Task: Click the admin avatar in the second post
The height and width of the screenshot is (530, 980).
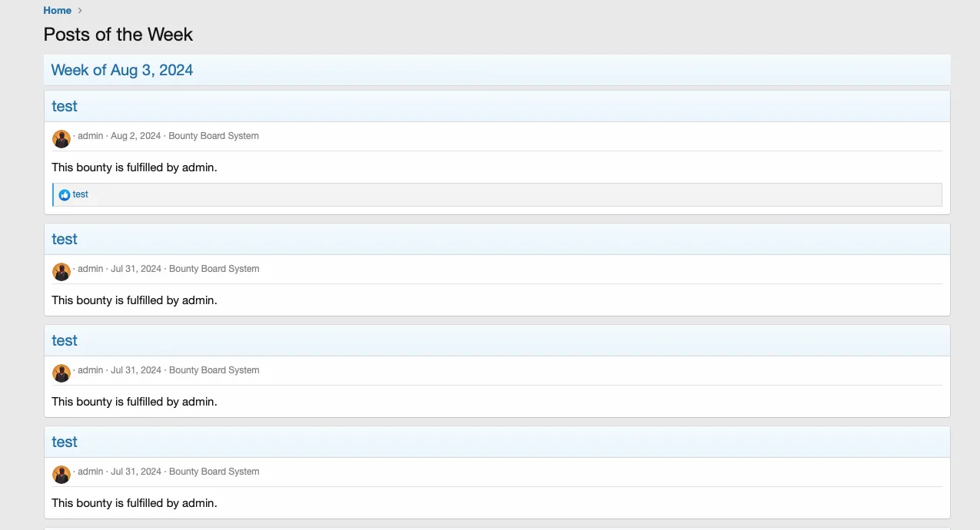Action: (61, 271)
